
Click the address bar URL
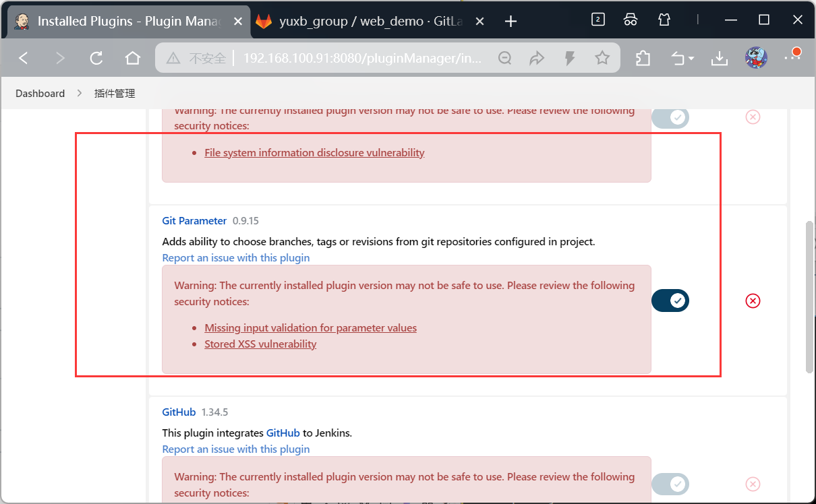[363, 59]
